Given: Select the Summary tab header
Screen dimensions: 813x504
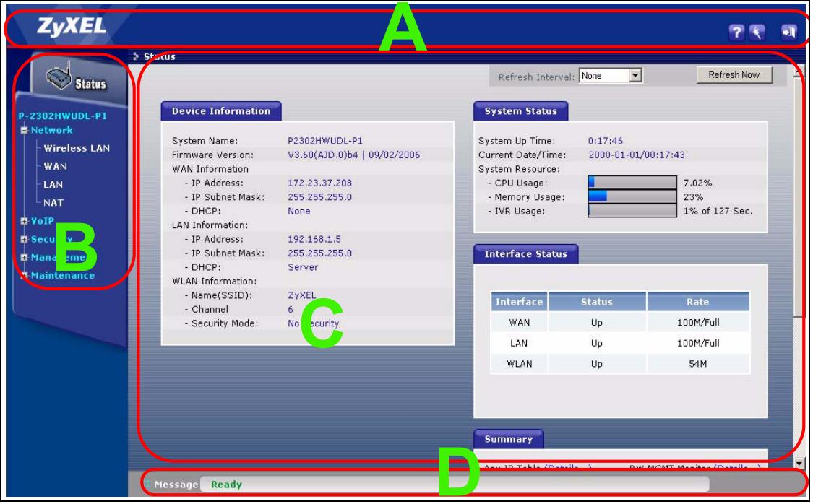Looking at the screenshot, I should [x=509, y=439].
